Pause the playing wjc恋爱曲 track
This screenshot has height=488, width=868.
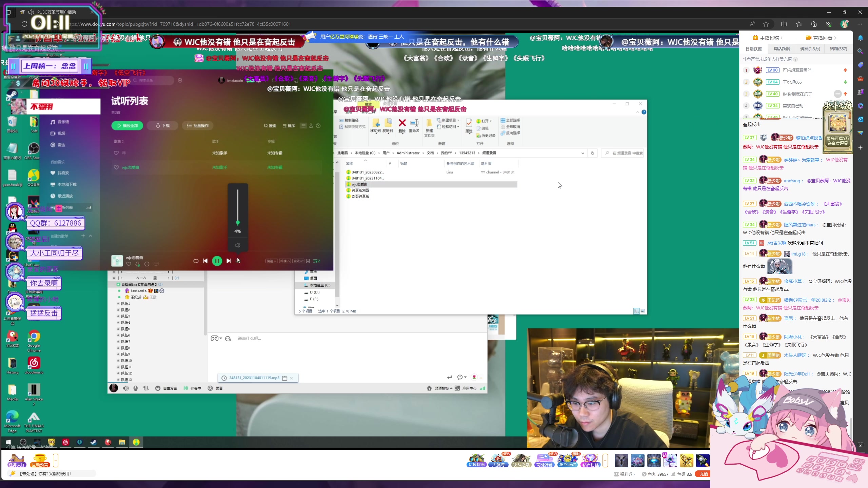click(x=217, y=261)
